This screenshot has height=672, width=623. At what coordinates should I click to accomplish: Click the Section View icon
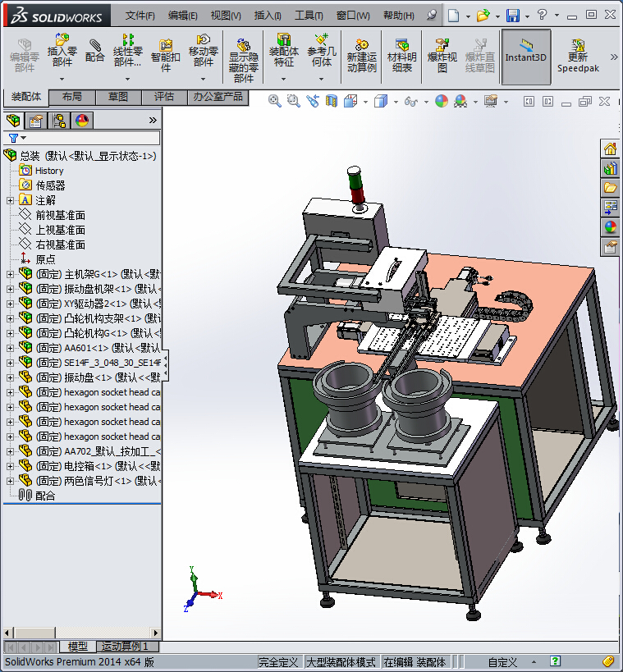332,101
